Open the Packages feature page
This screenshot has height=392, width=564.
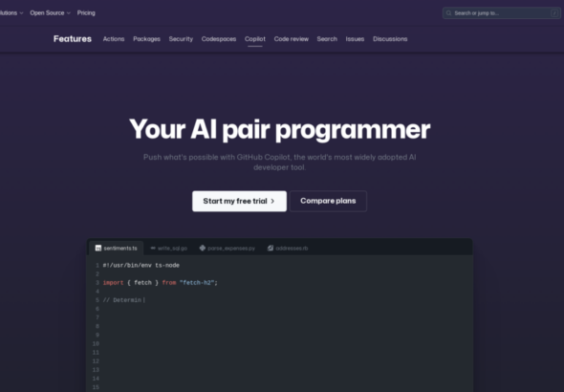click(x=146, y=39)
